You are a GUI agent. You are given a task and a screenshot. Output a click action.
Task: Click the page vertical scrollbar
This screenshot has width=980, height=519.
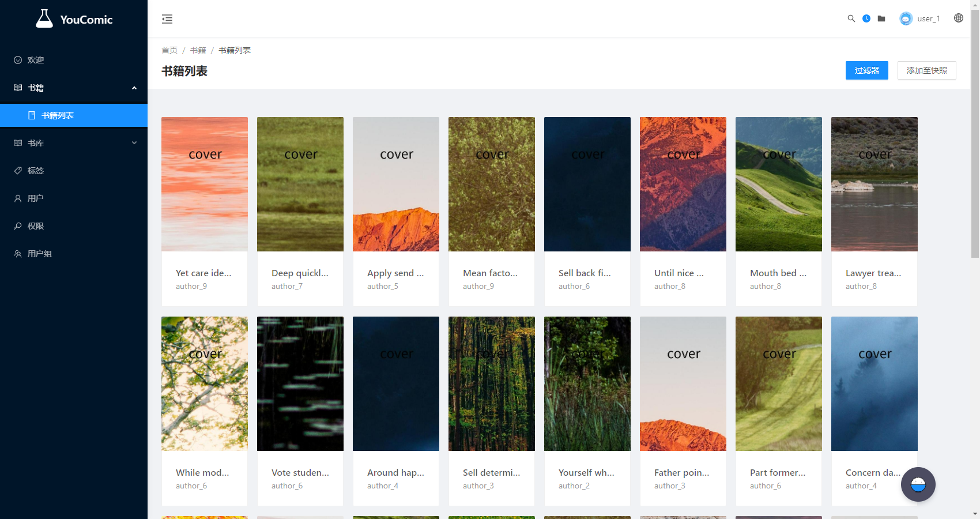(975, 133)
